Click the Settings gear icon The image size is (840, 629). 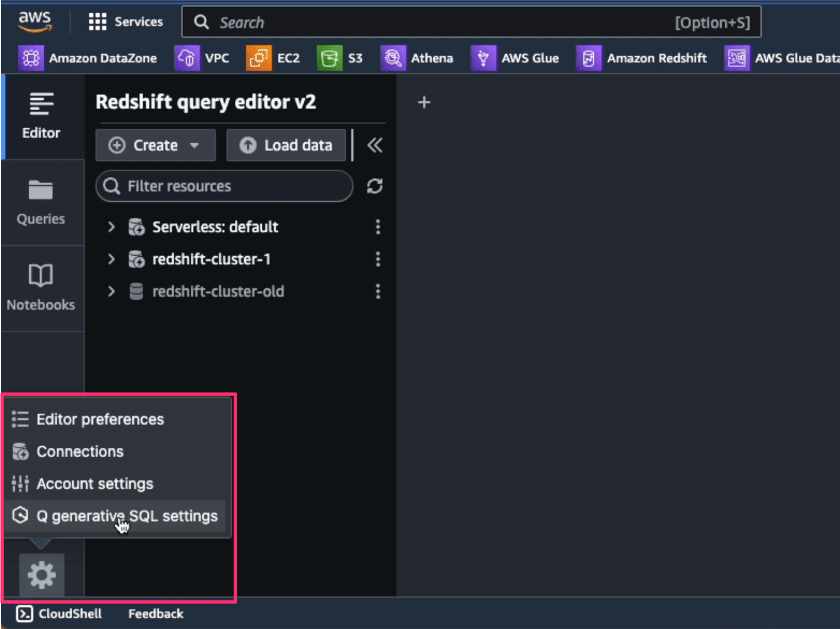coord(41,575)
